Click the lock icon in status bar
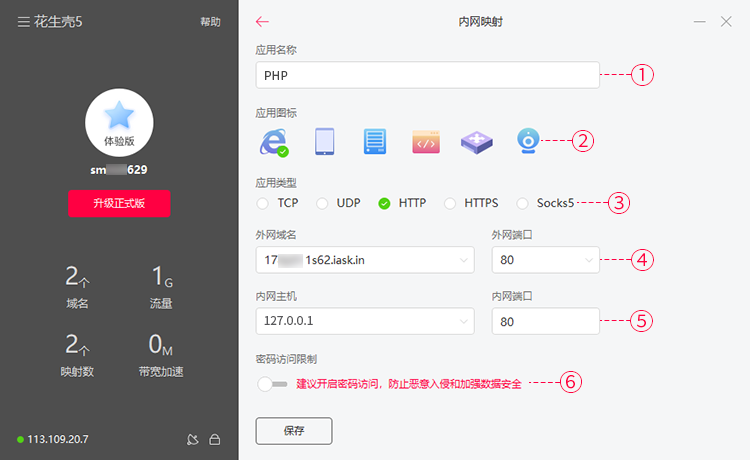The image size is (750, 460). (215, 439)
